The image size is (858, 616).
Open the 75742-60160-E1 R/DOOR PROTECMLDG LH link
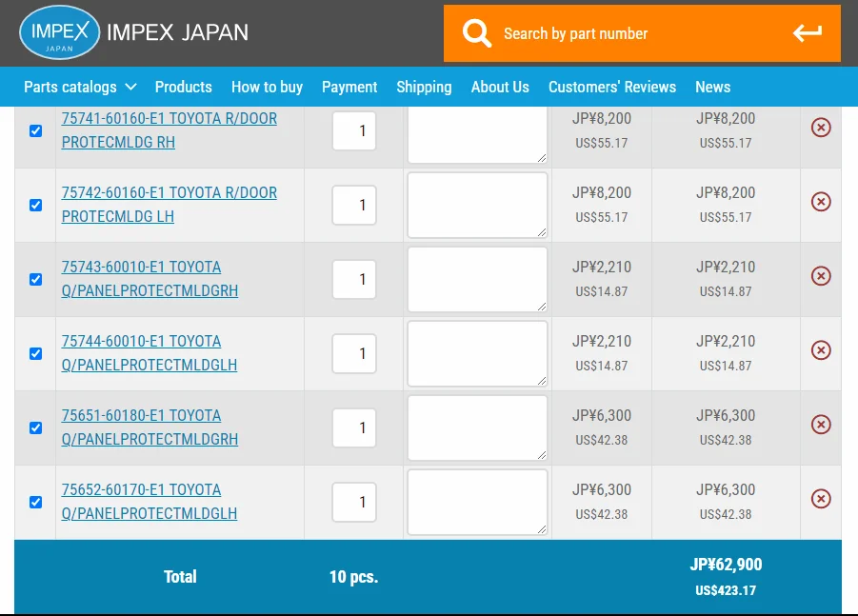click(x=169, y=204)
